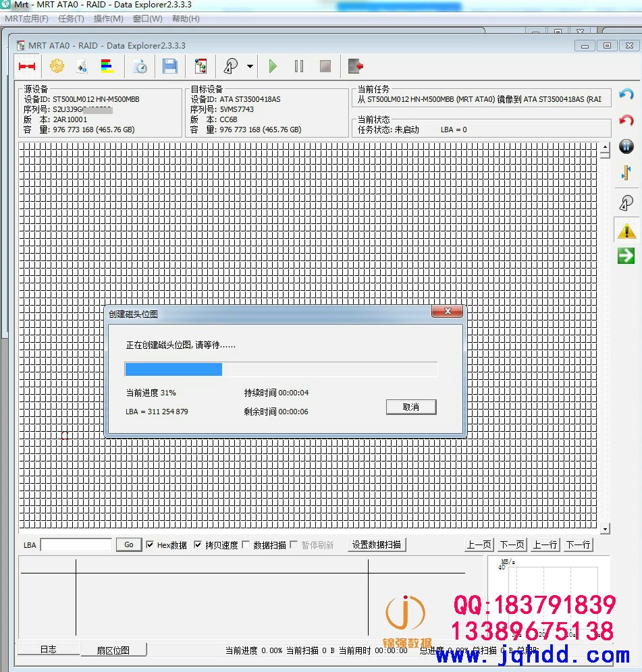Click the red undo arrow sidebar icon
Screen dimensions: 642x672
coord(626,120)
